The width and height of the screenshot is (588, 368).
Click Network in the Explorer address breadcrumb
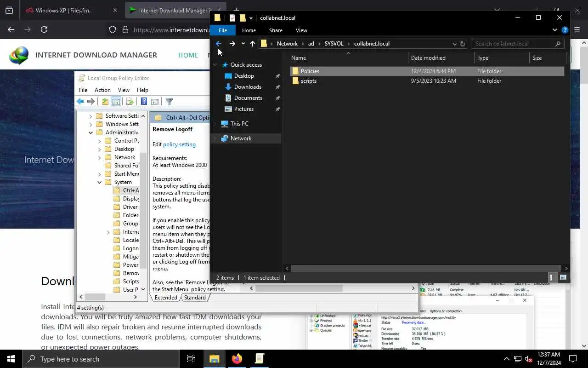(287, 44)
